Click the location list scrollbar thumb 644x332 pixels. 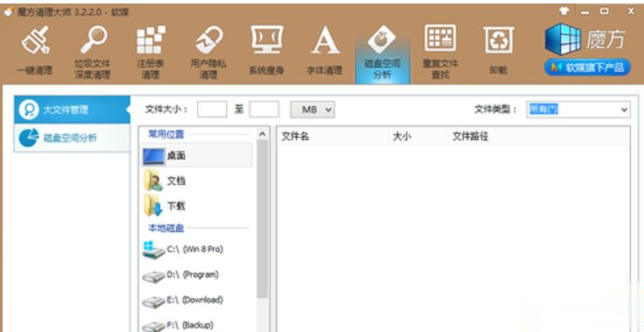[x=263, y=219]
